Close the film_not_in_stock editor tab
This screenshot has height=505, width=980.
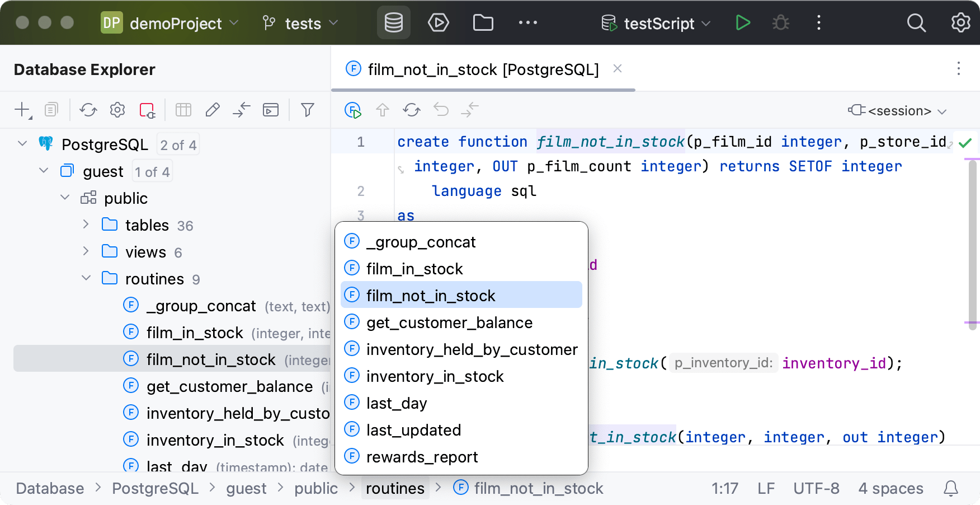pyautogui.click(x=618, y=69)
